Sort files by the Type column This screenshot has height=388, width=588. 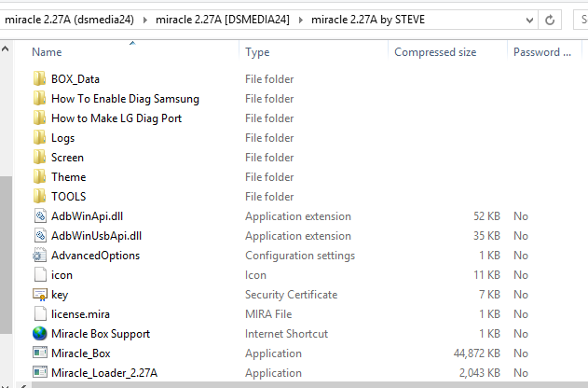[257, 52]
